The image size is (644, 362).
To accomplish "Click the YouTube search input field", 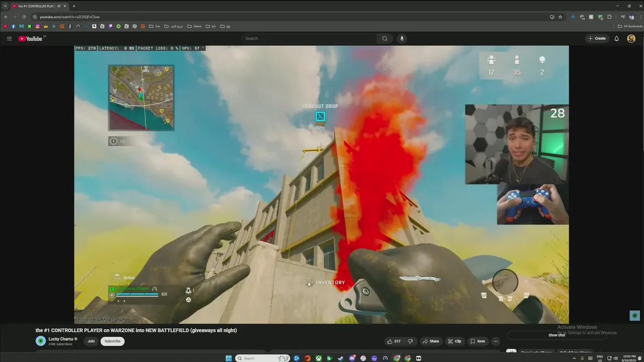I will (x=309, y=38).
